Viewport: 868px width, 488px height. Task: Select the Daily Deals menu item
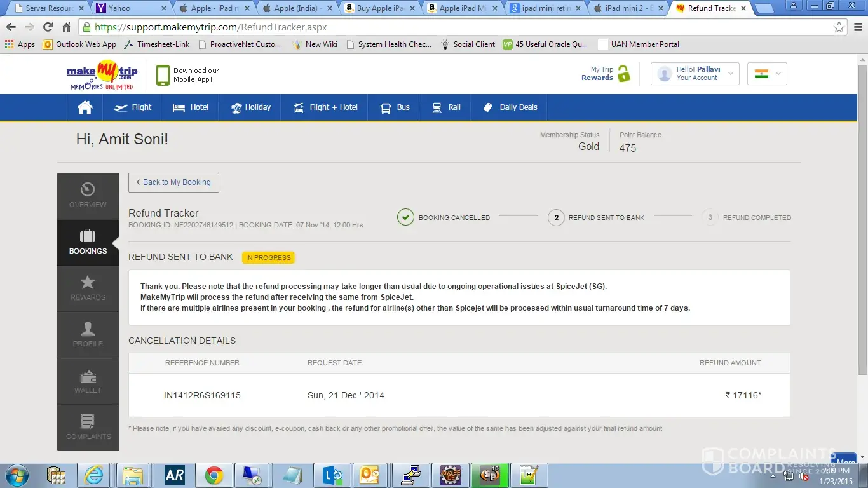510,107
